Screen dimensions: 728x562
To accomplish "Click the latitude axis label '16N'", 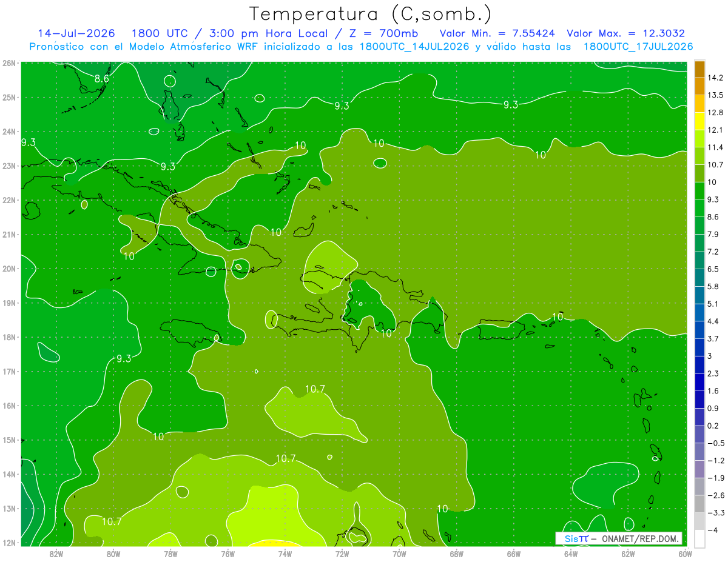I will 9,406.
